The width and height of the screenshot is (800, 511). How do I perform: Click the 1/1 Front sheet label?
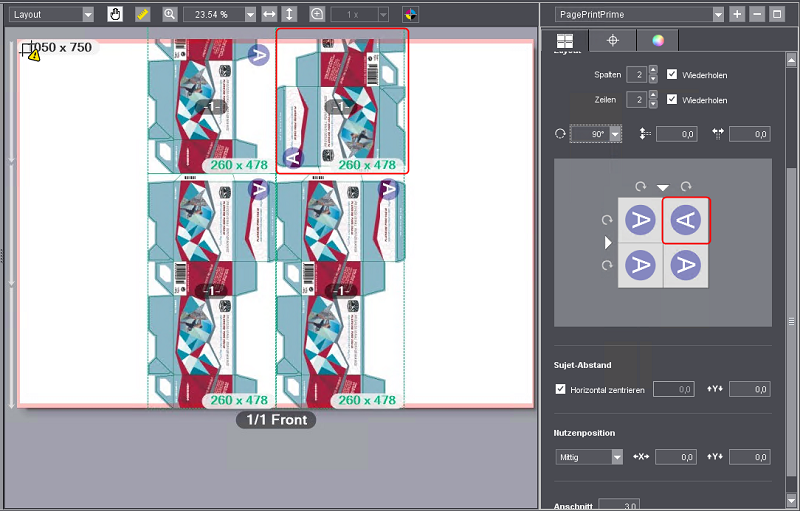[x=277, y=420]
